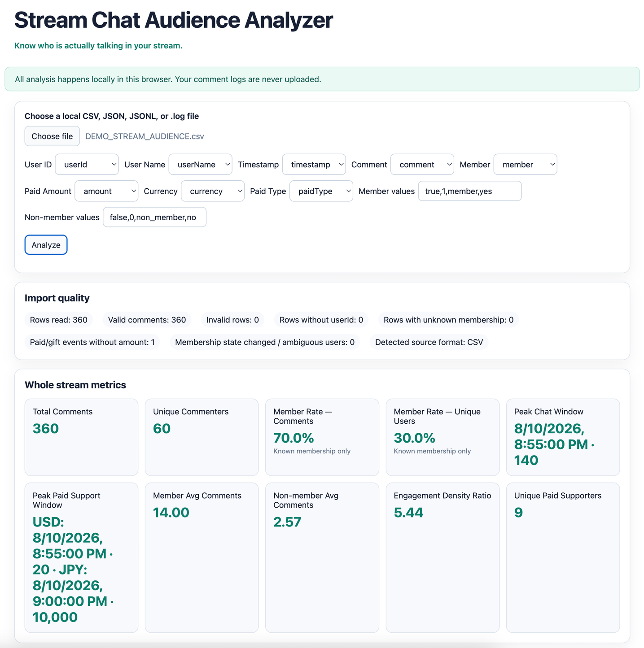Click the Choose file button
The image size is (644, 648).
[52, 136]
